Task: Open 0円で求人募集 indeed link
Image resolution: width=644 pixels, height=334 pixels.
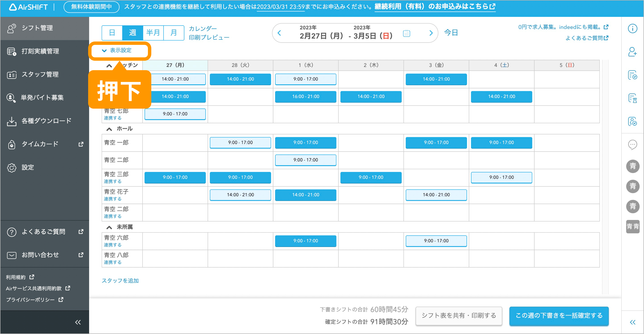Action: (x=563, y=27)
